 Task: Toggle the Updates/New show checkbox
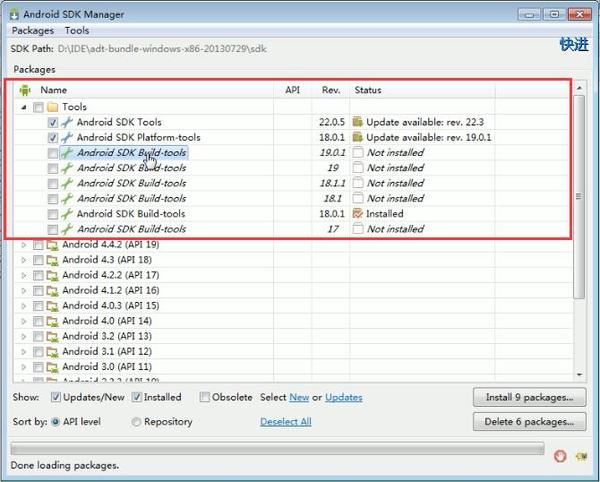(x=55, y=397)
